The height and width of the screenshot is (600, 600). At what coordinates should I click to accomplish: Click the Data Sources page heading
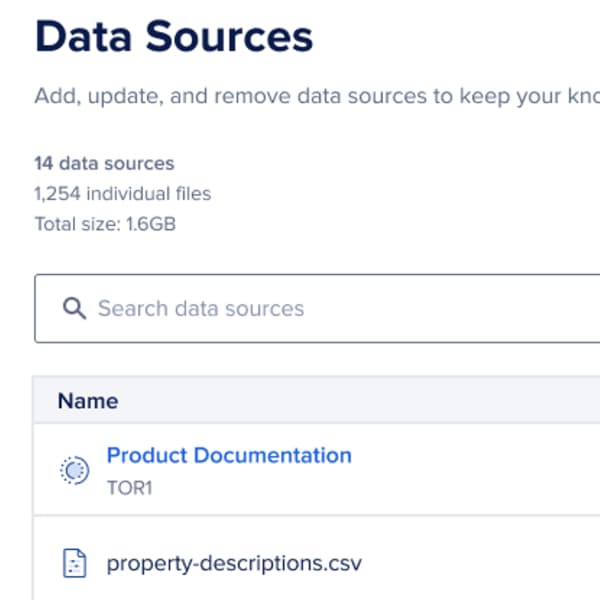pyautogui.click(x=174, y=37)
